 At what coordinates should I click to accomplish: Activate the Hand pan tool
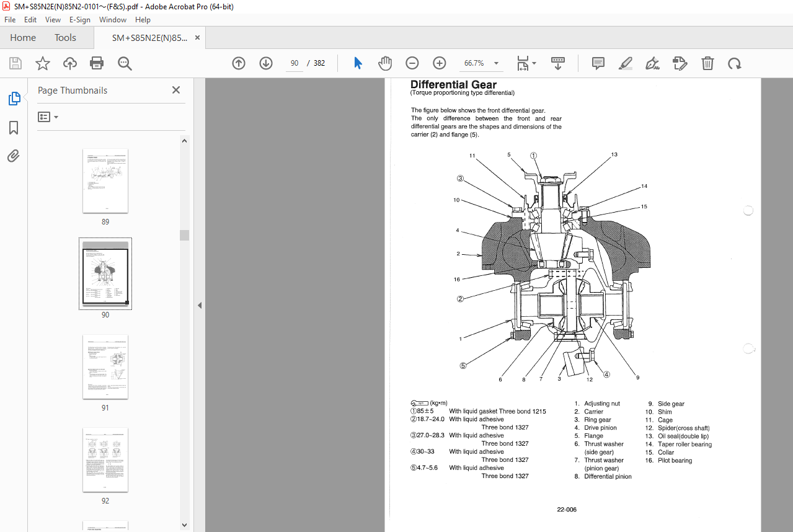coord(385,63)
